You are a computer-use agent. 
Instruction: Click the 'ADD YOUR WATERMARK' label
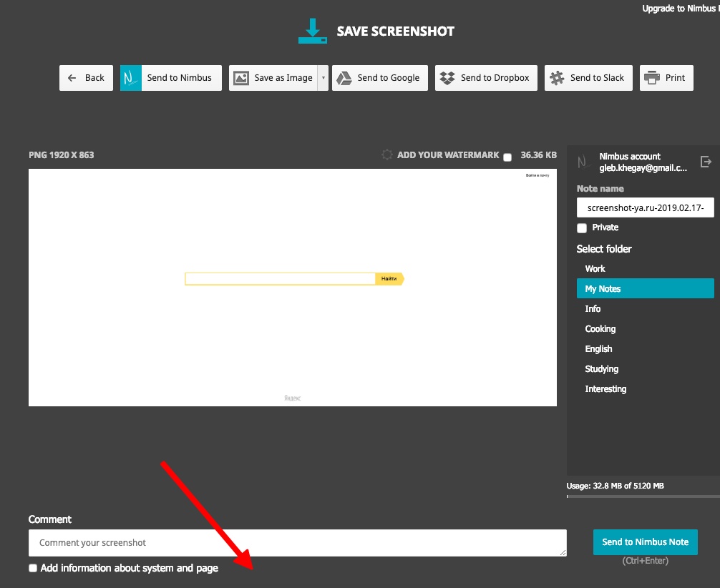(x=448, y=155)
